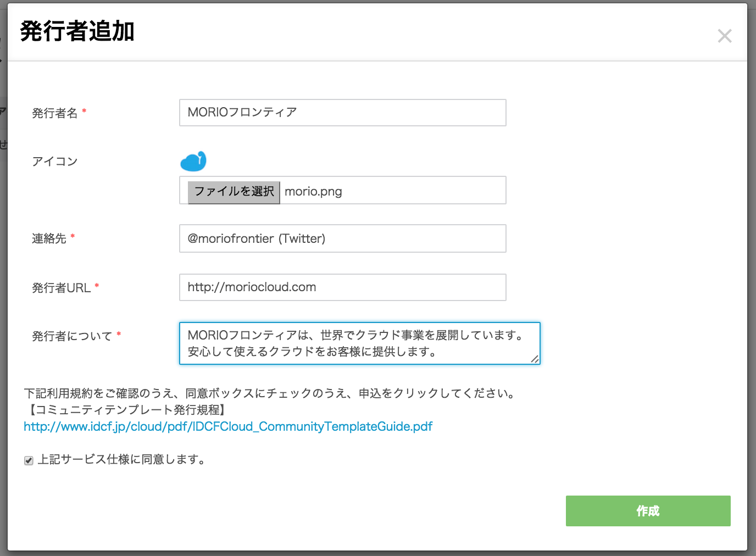Click the 発行者URL field label
Screen dimensions: 756x556
[x=61, y=288]
